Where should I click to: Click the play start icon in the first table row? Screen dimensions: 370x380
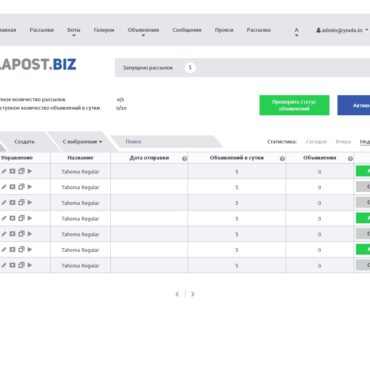pos(30,171)
